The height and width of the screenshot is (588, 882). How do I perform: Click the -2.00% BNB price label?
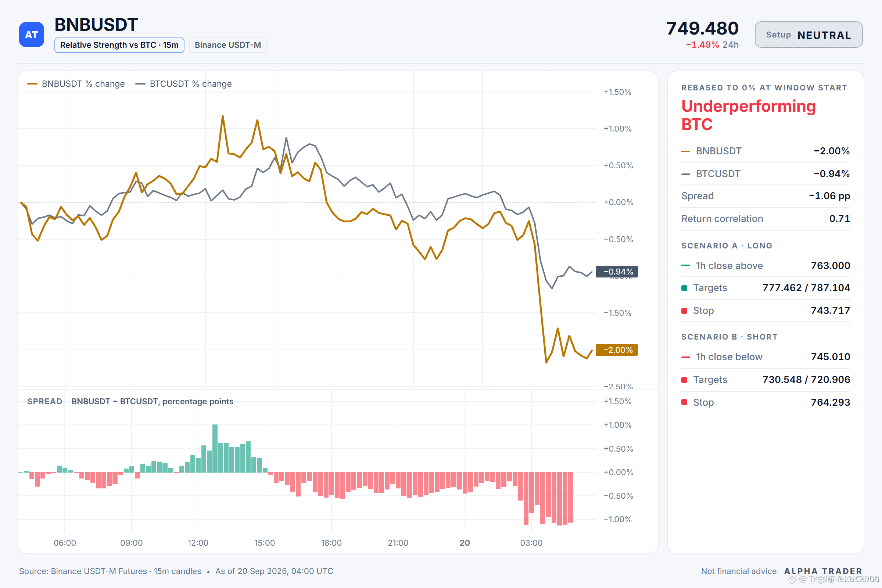point(617,350)
